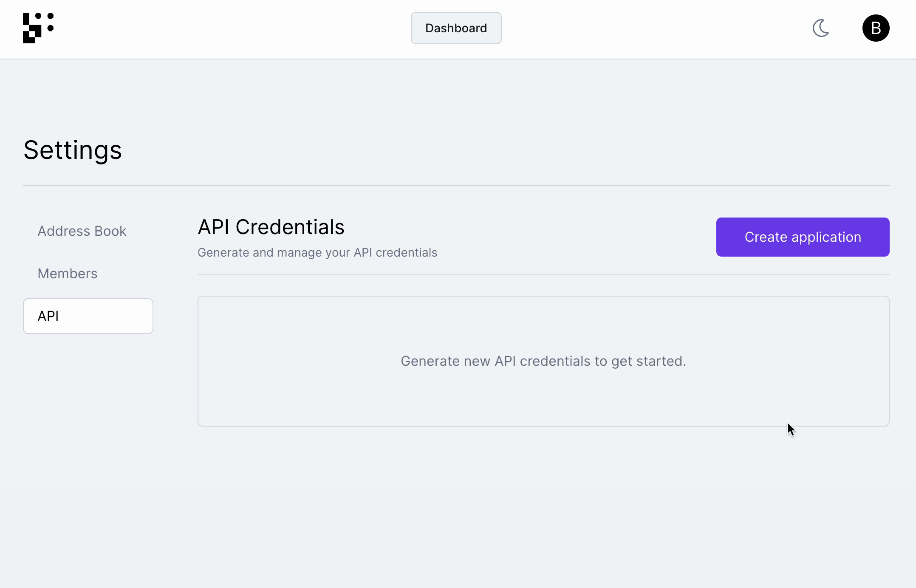Click the 'Generate new API credentials' empty-state message
Viewport: 916px width, 588px height.
click(543, 361)
